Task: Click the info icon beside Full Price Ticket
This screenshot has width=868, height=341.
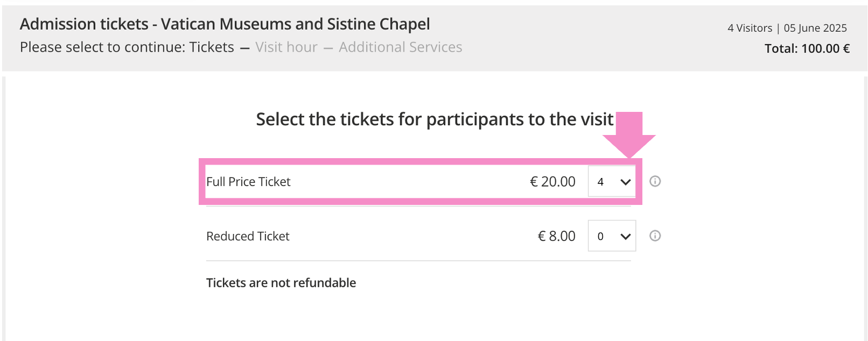Action: [655, 181]
